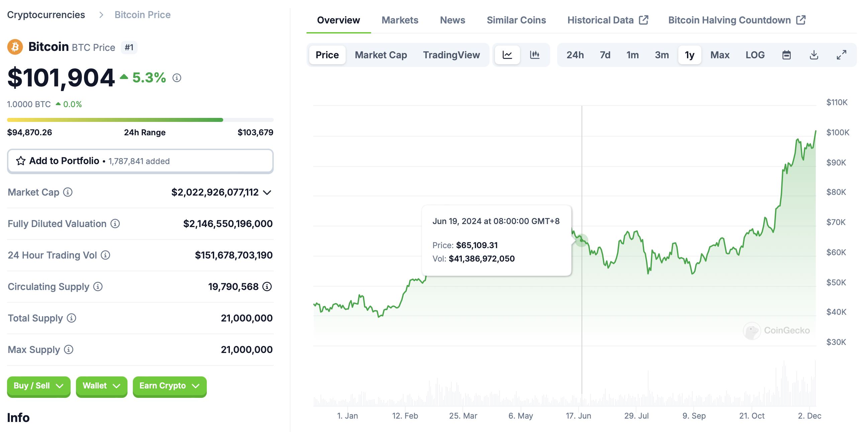Open the calendar date range picker
The height and width of the screenshot is (432, 868).
(x=786, y=55)
